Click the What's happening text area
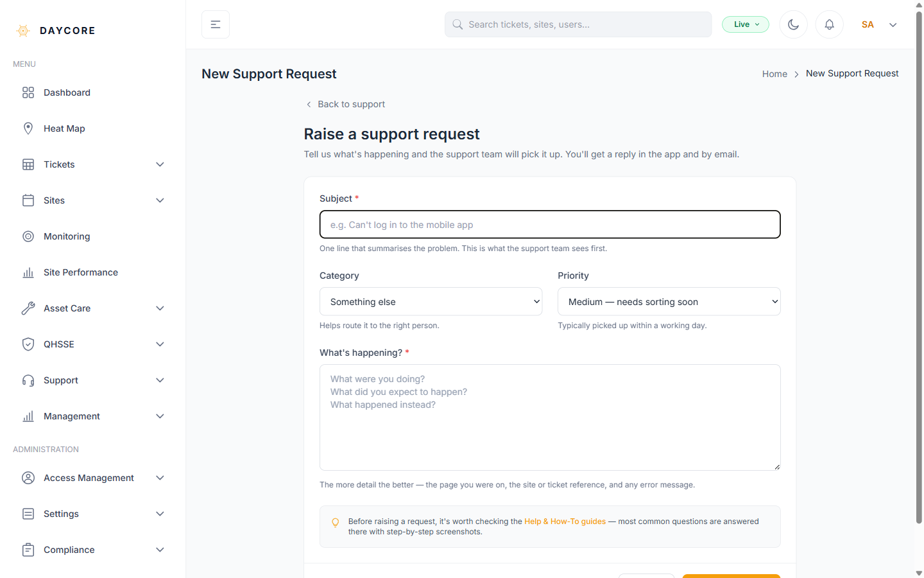 pos(550,417)
